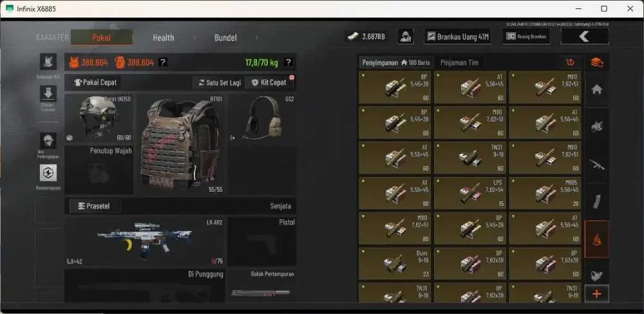The width and height of the screenshot is (644, 314).
Task: Select the INDSD helmet slot
Action: point(99,118)
